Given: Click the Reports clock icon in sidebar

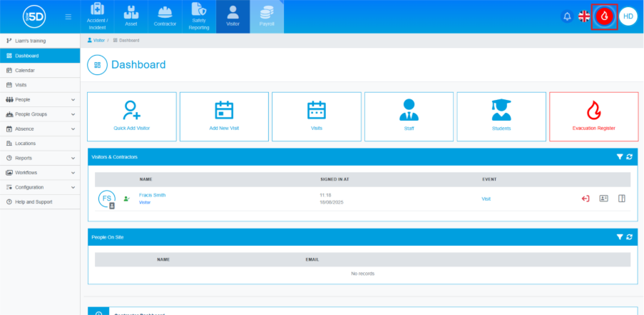Looking at the screenshot, I should (9, 158).
